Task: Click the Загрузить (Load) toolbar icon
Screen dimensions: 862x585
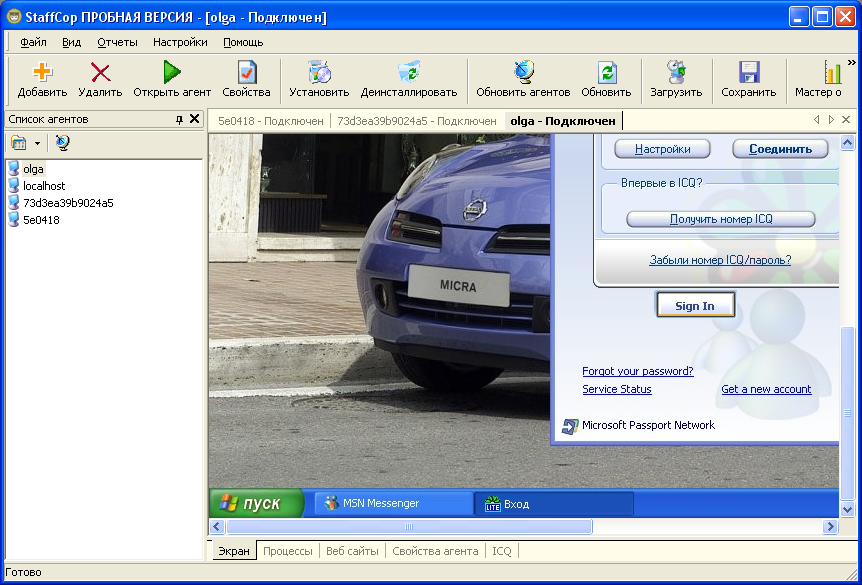Action: (676, 73)
